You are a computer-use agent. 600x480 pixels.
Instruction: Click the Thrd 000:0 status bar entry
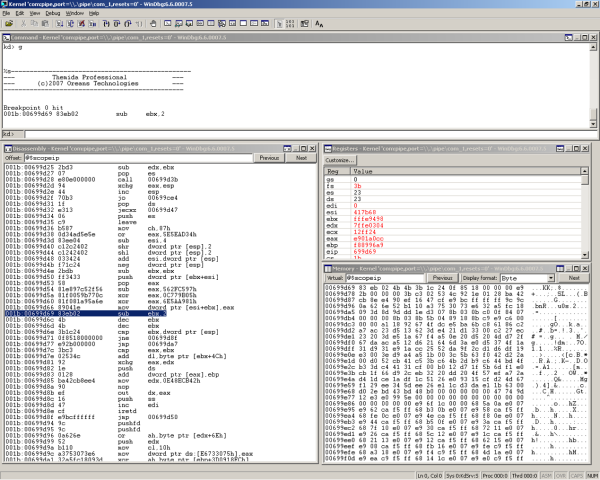pos(524,475)
